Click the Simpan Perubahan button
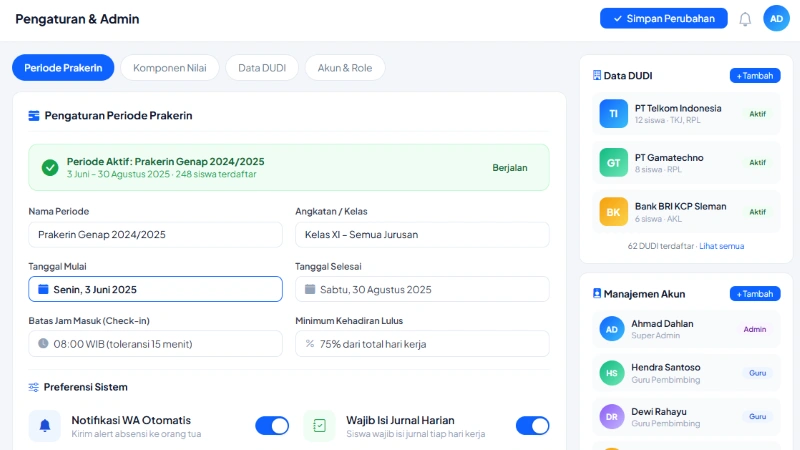The image size is (800, 450). click(x=663, y=19)
